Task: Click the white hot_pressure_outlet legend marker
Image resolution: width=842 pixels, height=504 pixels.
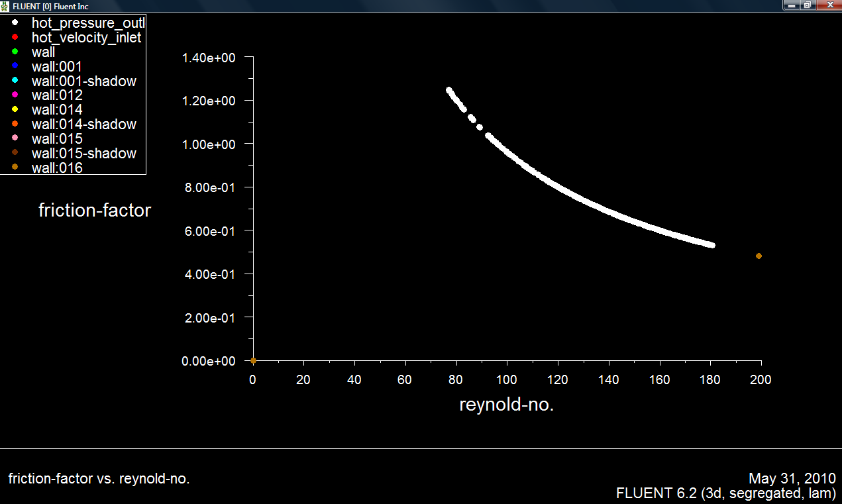Action: [15, 23]
